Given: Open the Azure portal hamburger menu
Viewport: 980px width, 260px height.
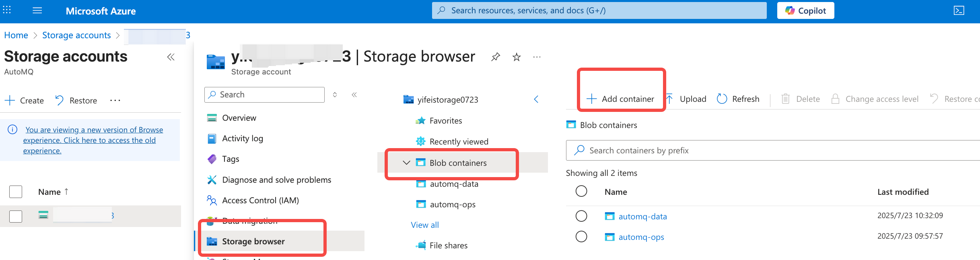Looking at the screenshot, I should pos(37,11).
